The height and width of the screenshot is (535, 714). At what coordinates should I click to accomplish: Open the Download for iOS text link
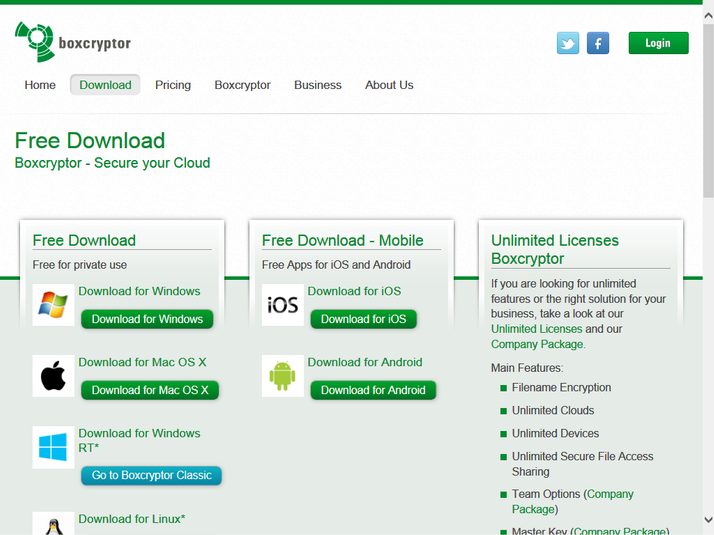tap(354, 291)
